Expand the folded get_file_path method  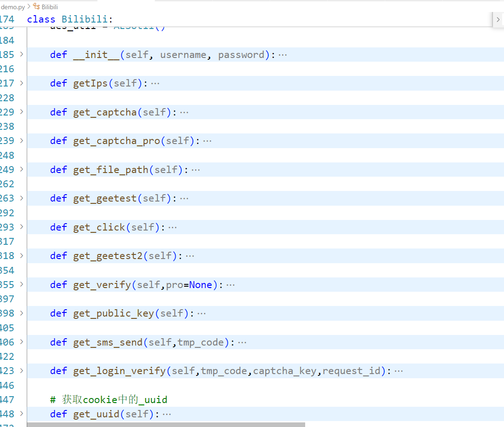click(22, 169)
